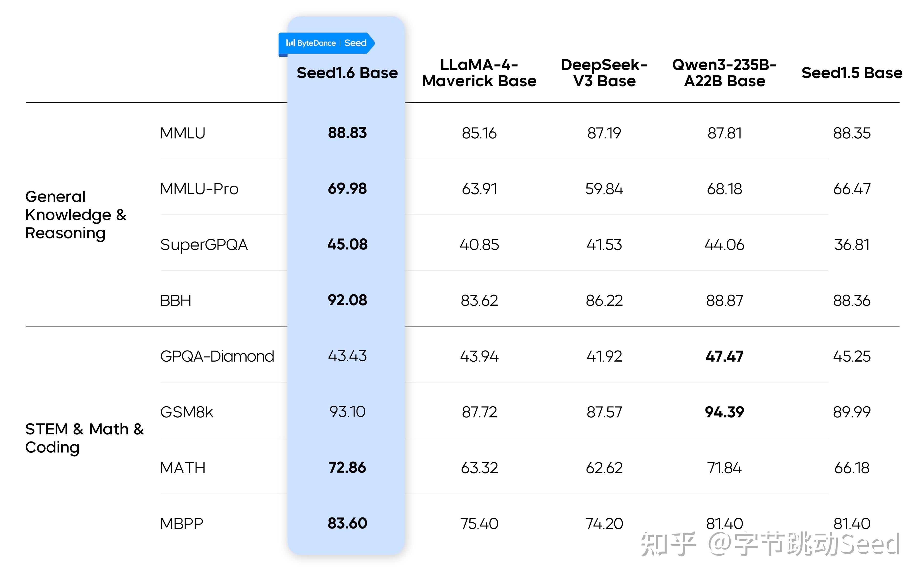Click the Qwen3-235B-A22B Base header
Screen dimensions: 924x581
pos(724,73)
